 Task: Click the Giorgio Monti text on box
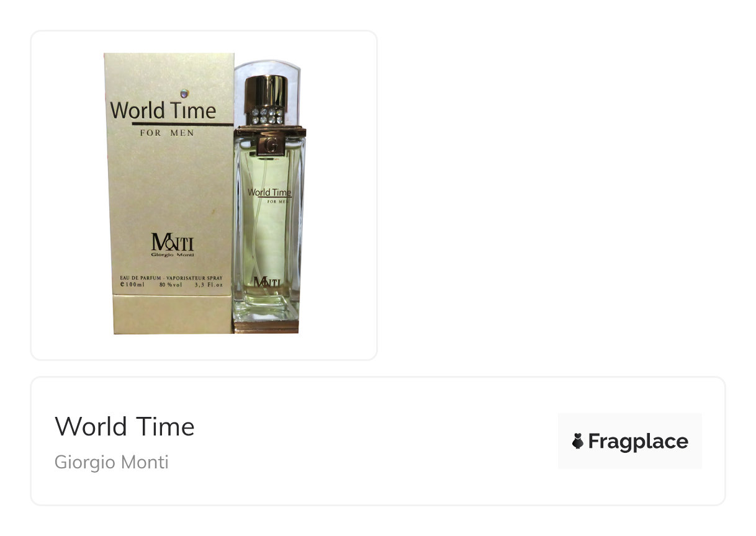point(172,254)
